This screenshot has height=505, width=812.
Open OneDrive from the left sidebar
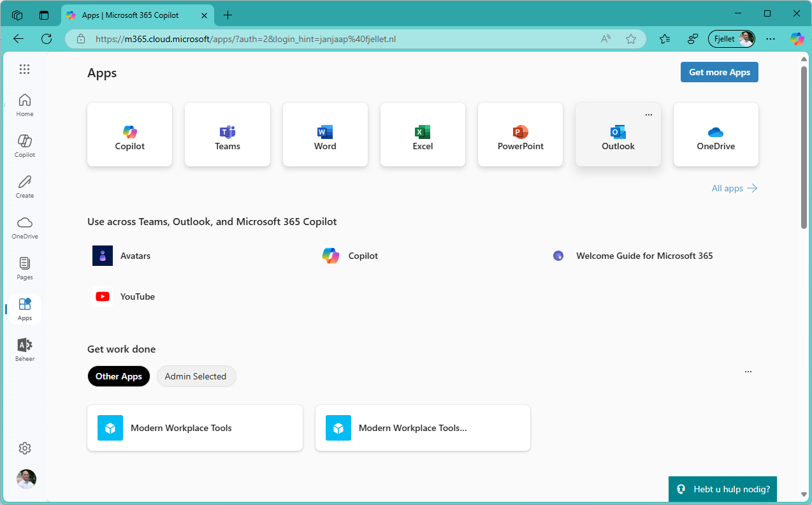tap(25, 228)
